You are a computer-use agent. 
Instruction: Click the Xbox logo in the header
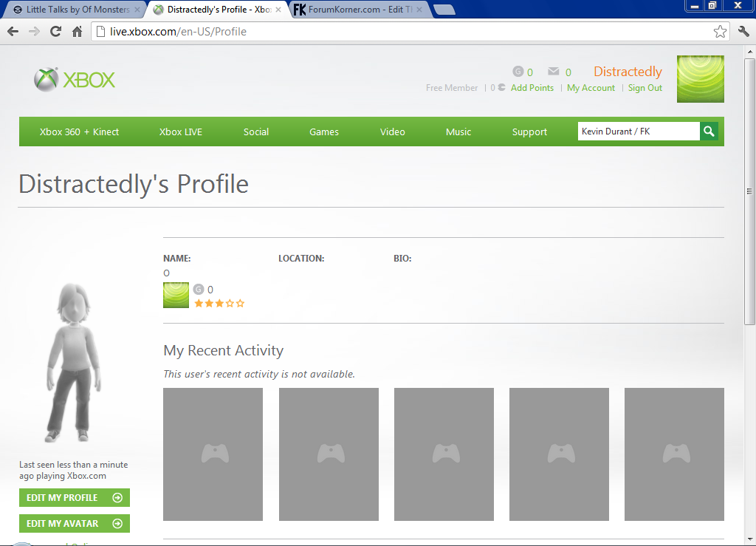point(75,80)
